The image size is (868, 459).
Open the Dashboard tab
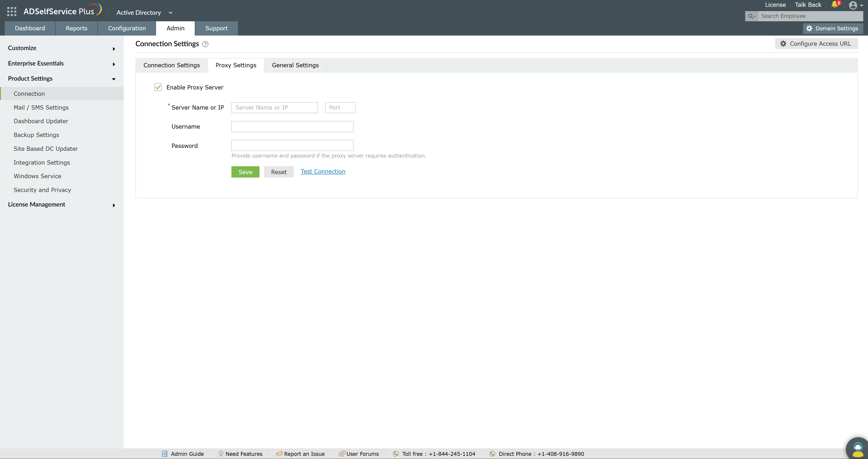30,28
